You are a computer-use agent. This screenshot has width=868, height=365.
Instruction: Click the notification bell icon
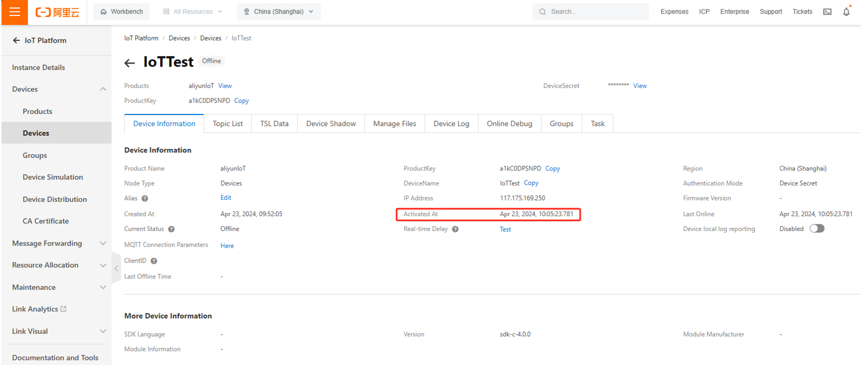click(x=846, y=12)
